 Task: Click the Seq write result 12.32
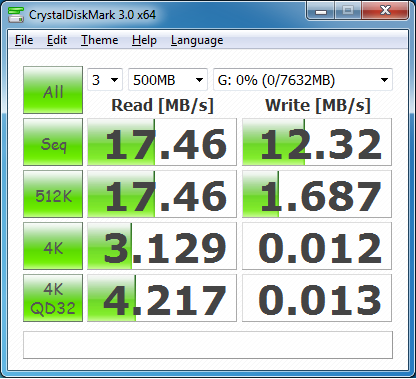pos(317,142)
